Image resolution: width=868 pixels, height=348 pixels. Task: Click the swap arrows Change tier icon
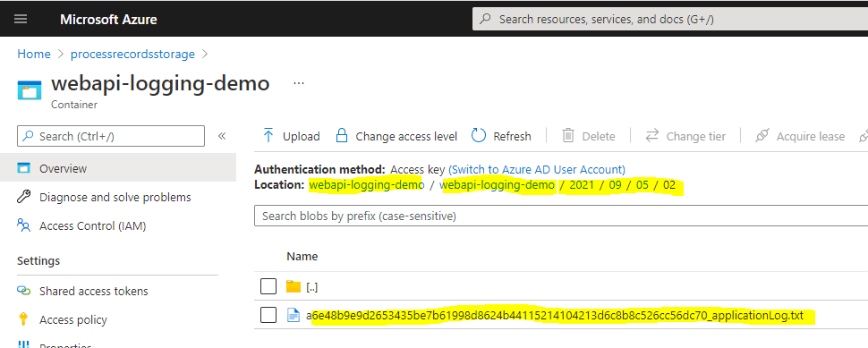coord(652,136)
